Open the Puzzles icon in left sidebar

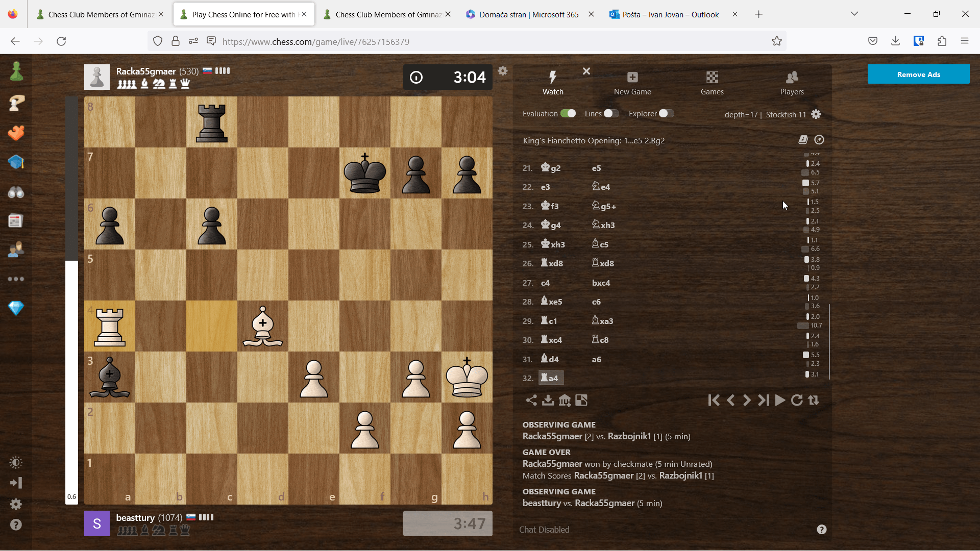tap(16, 133)
